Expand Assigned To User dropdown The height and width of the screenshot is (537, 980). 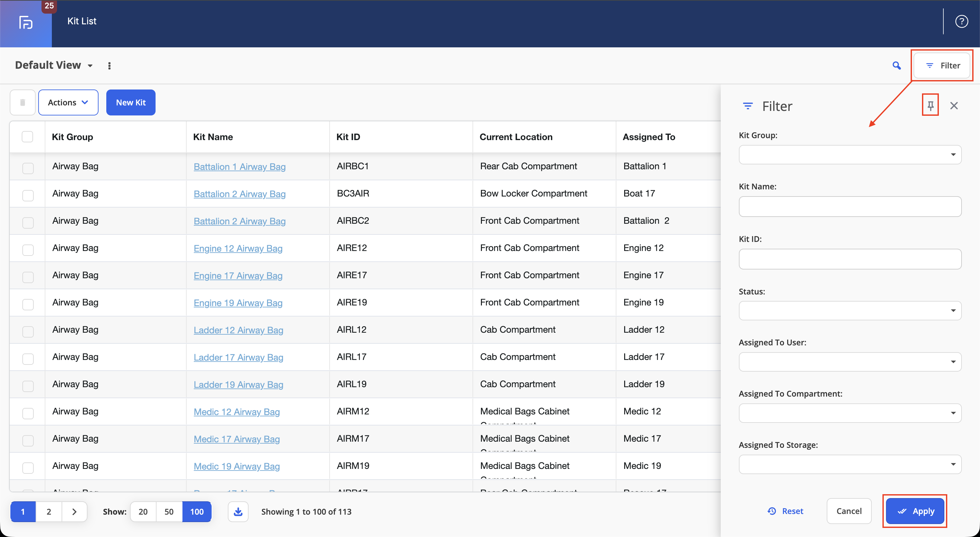850,362
